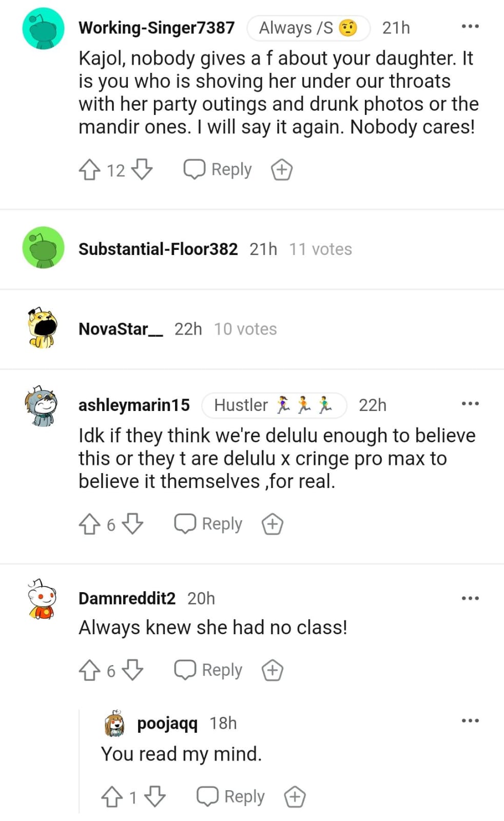Open more options for Working-Singer7387's comment
Image resolution: width=504 pixels, height=821 pixels.
coord(470,26)
